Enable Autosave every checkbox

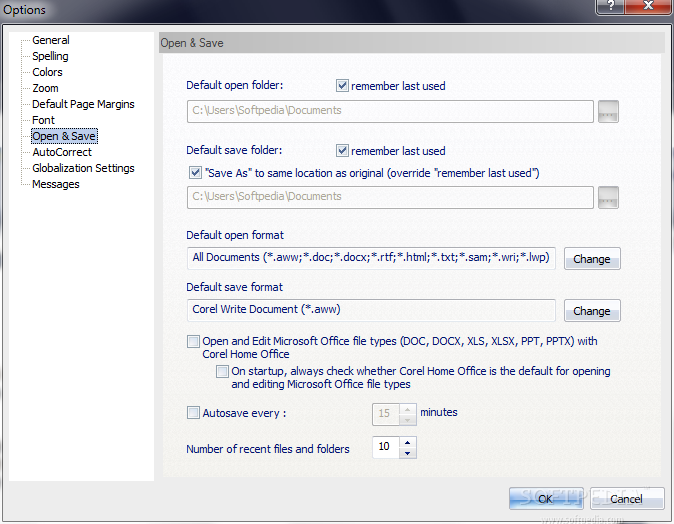click(193, 413)
